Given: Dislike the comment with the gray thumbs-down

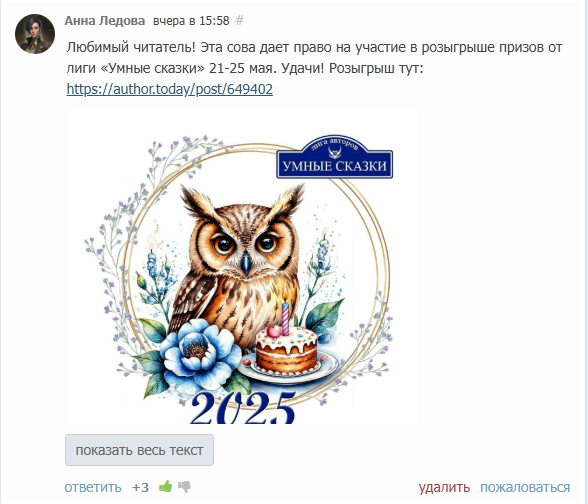Looking at the screenshot, I should [x=184, y=487].
